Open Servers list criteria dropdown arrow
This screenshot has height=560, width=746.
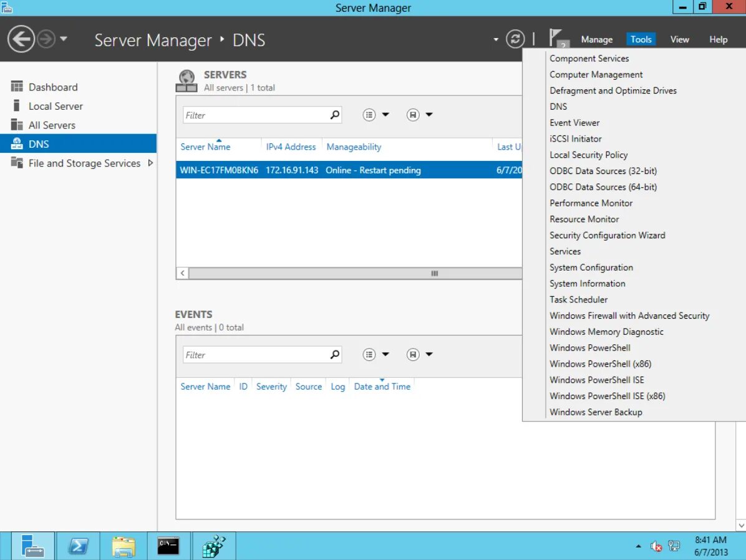point(385,115)
